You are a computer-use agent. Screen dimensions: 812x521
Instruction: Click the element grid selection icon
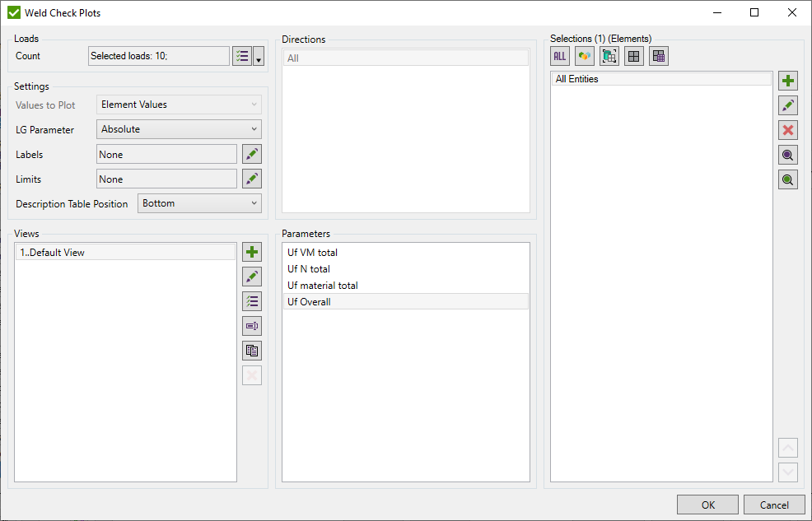(x=633, y=55)
